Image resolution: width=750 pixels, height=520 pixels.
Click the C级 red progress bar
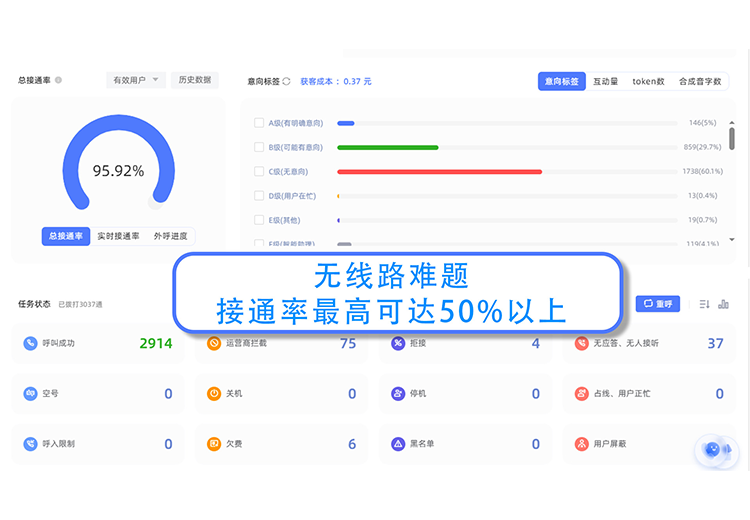click(x=440, y=172)
